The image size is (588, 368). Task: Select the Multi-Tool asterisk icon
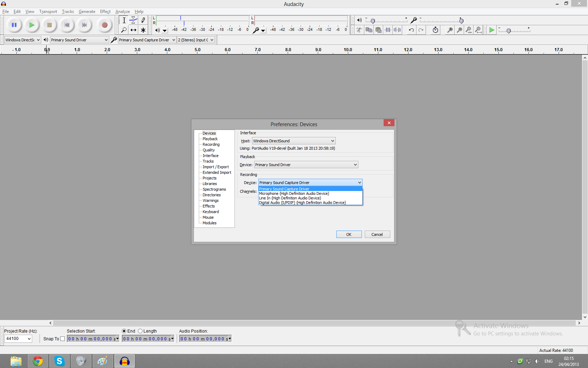[x=143, y=30]
